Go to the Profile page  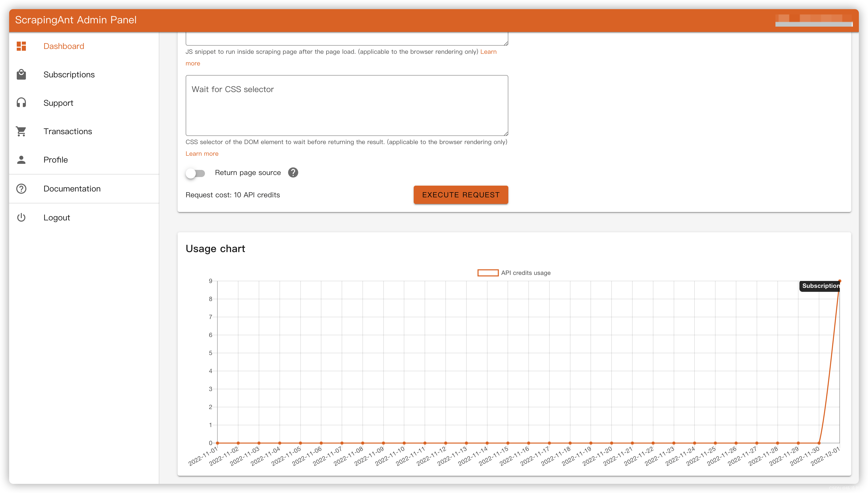pyautogui.click(x=56, y=160)
